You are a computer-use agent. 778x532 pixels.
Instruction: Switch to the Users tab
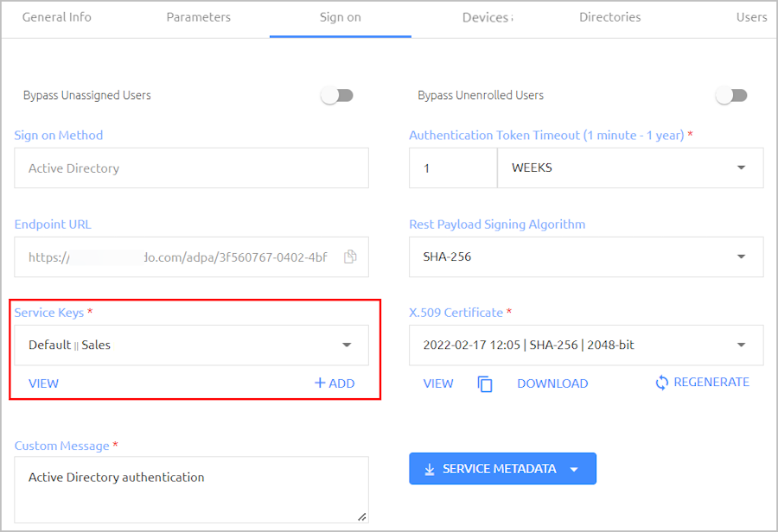[752, 17]
